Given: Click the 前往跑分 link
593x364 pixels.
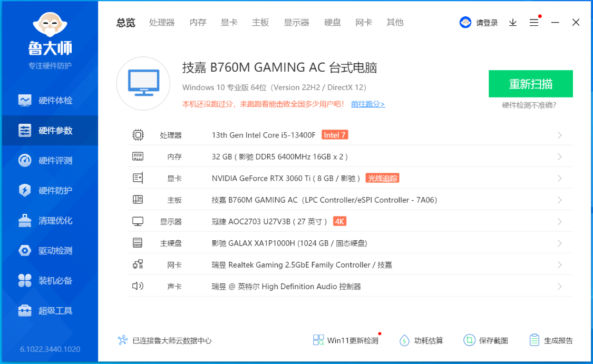Looking at the screenshot, I should click(367, 104).
